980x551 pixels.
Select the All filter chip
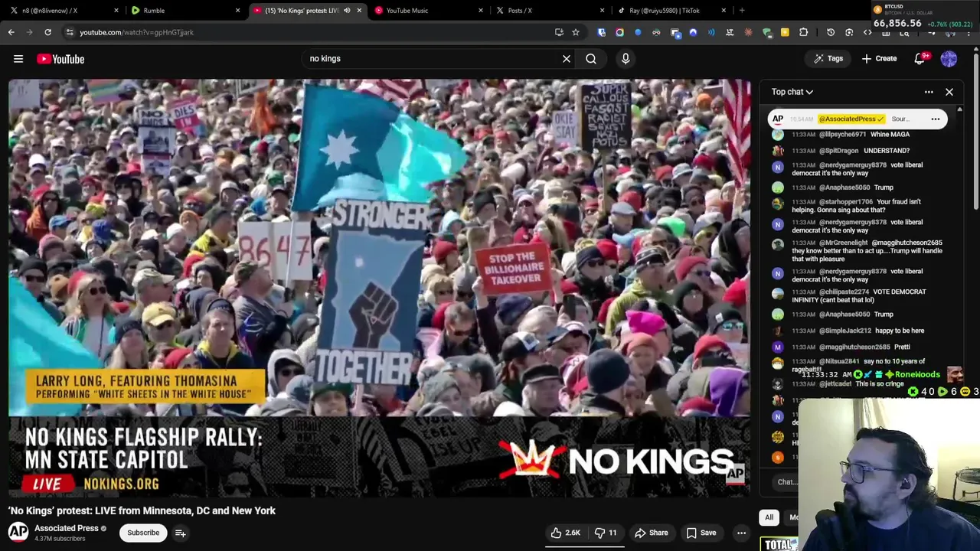[769, 517]
